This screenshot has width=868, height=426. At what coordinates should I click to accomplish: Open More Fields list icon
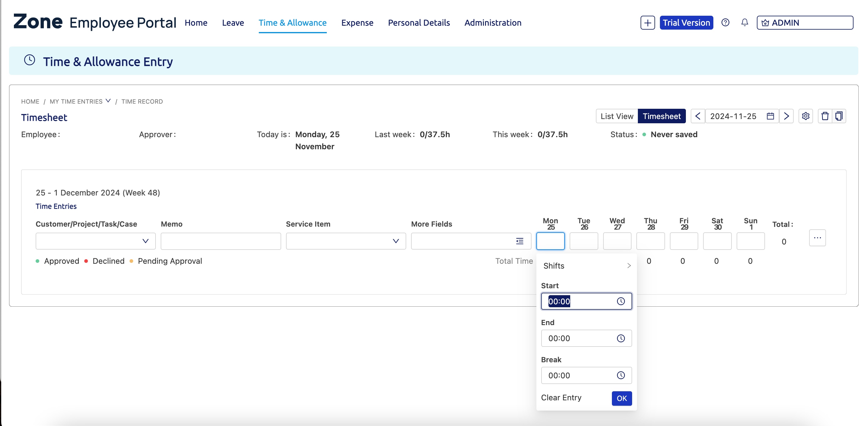click(x=519, y=241)
